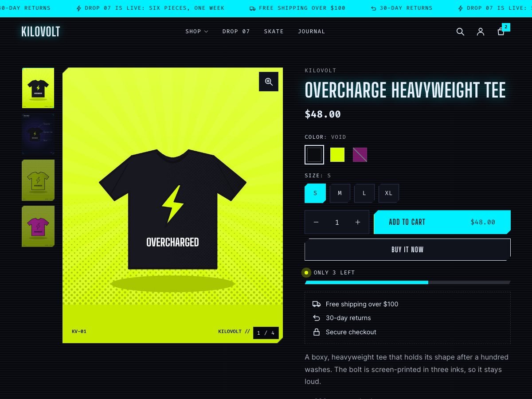Choose size XL
The height and width of the screenshot is (399, 532).
389,193
